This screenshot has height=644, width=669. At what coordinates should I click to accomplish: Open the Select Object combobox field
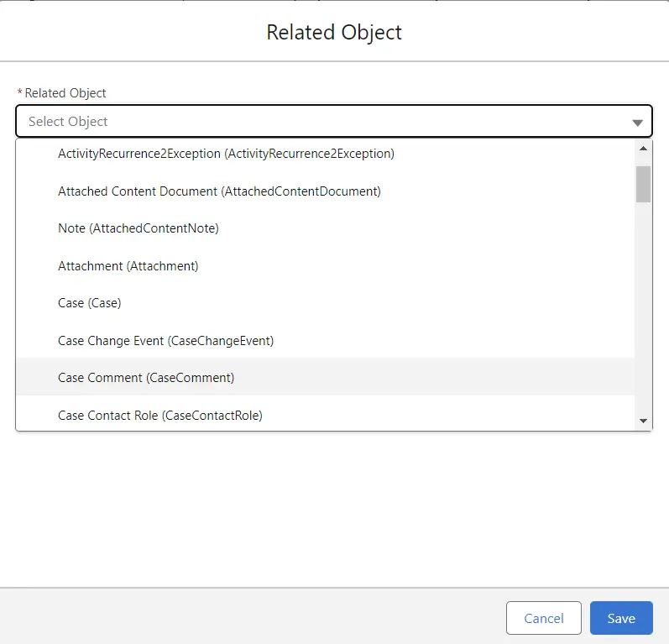coord(319,122)
